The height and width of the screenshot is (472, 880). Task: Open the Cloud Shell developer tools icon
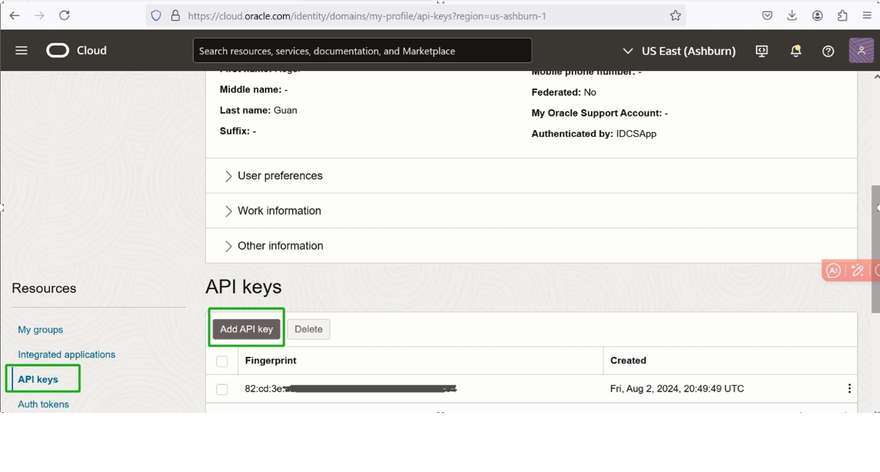click(762, 51)
